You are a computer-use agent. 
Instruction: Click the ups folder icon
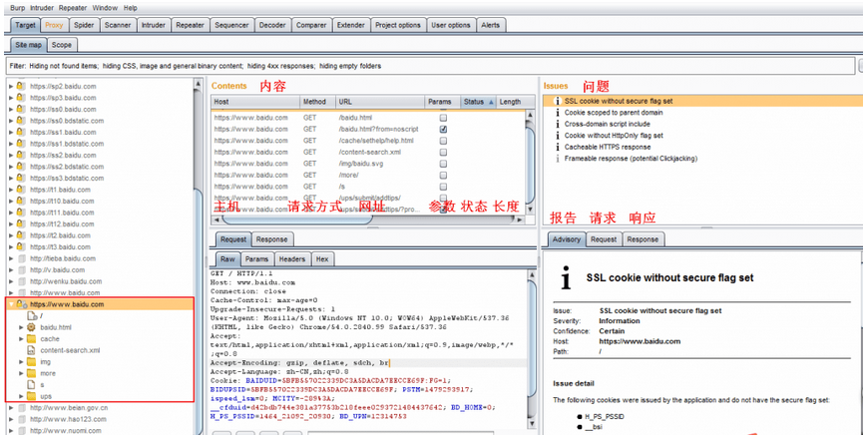click(x=32, y=396)
